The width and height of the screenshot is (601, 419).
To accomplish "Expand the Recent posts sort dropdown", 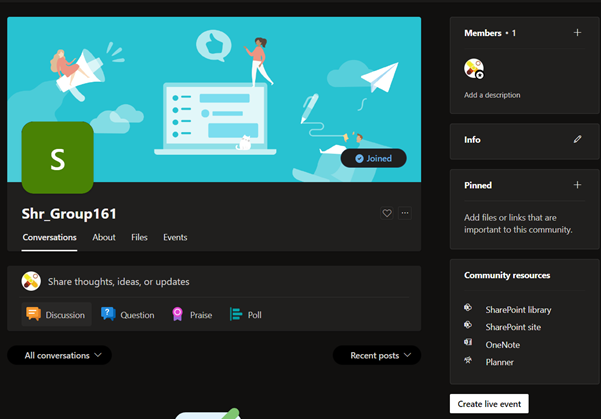I will [377, 355].
